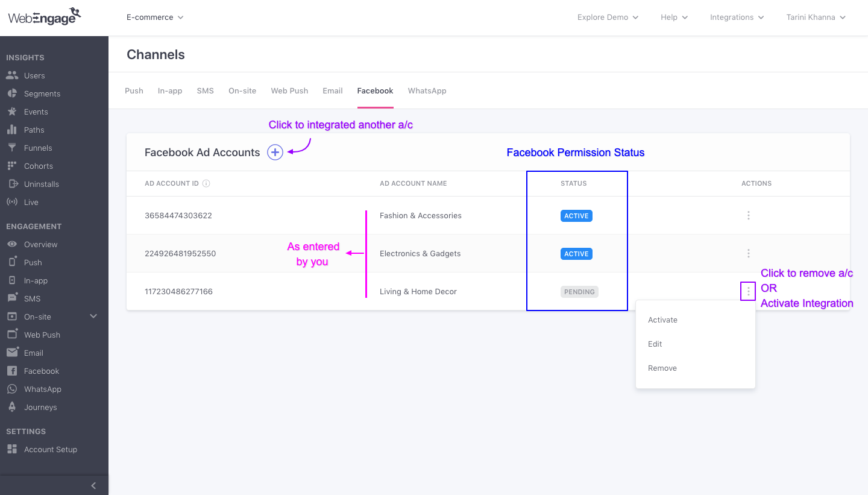Add another Facebook Ad Account with plus

tap(275, 153)
